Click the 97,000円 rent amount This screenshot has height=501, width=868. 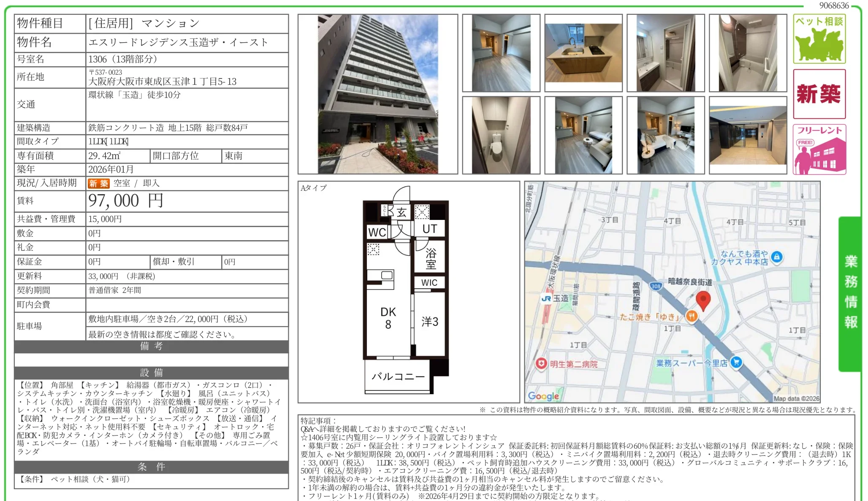[x=126, y=201]
